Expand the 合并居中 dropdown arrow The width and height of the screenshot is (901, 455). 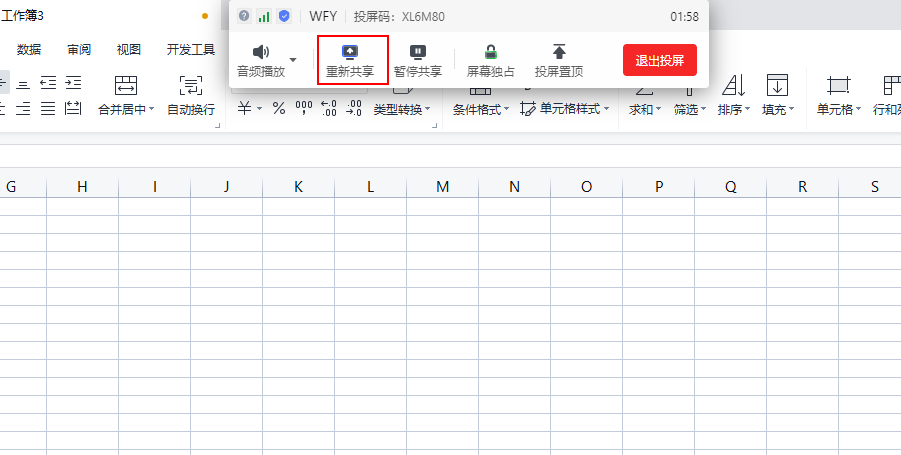(152, 109)
